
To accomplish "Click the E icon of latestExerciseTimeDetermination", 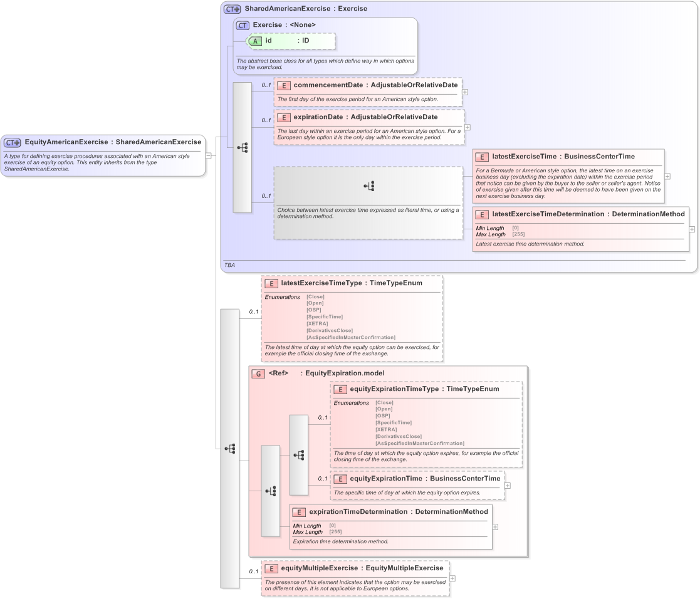I will coord(482,215).
